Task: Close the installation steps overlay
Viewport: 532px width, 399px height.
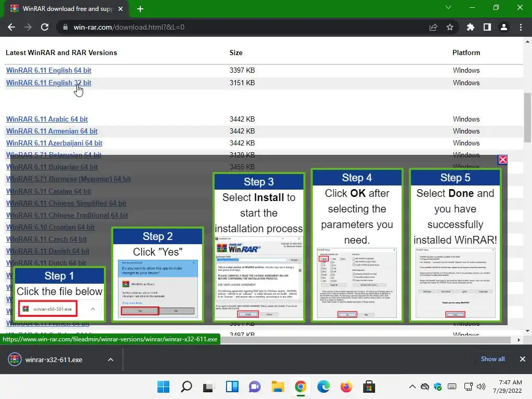Action: coord(502,159)
